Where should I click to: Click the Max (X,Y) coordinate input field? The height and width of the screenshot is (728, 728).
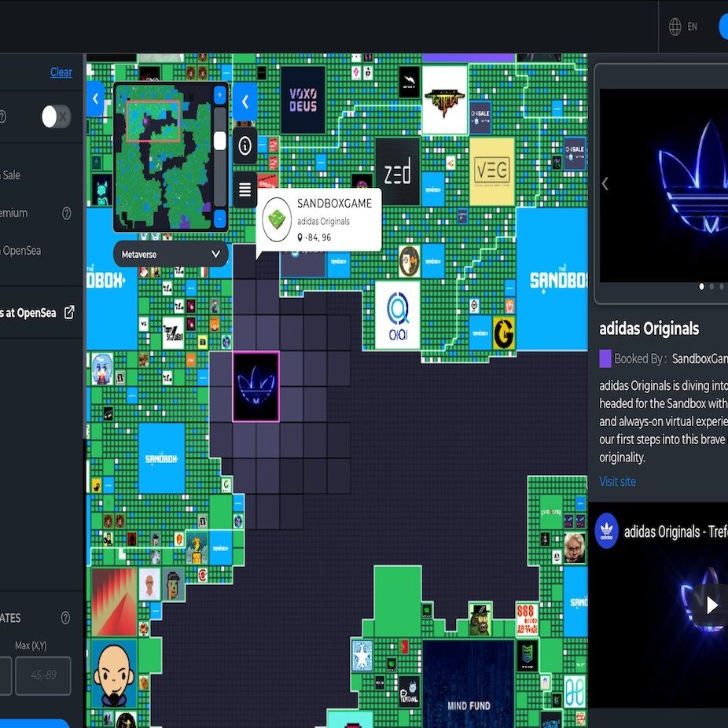(x=43, y=676)
